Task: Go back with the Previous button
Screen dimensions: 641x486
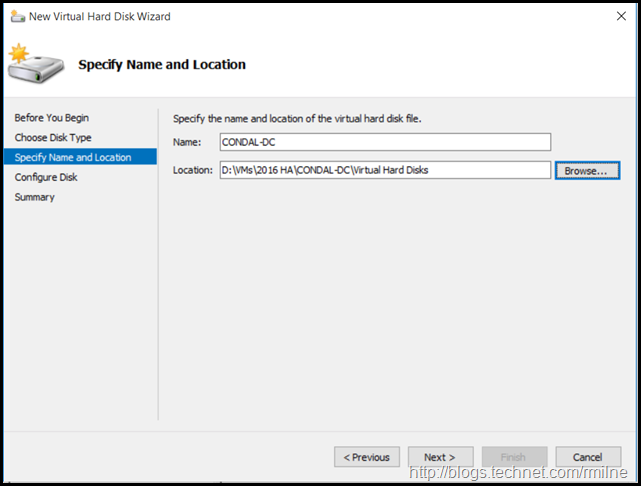Action: 367,457
